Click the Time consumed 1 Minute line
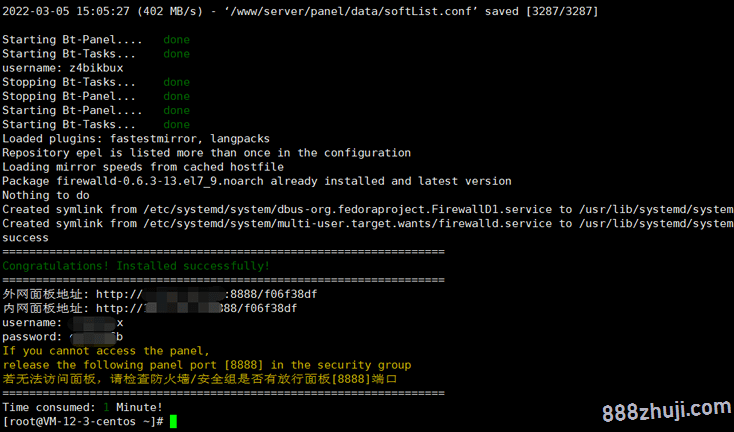This screenshot has width=734, height=432. coord(82,407)
